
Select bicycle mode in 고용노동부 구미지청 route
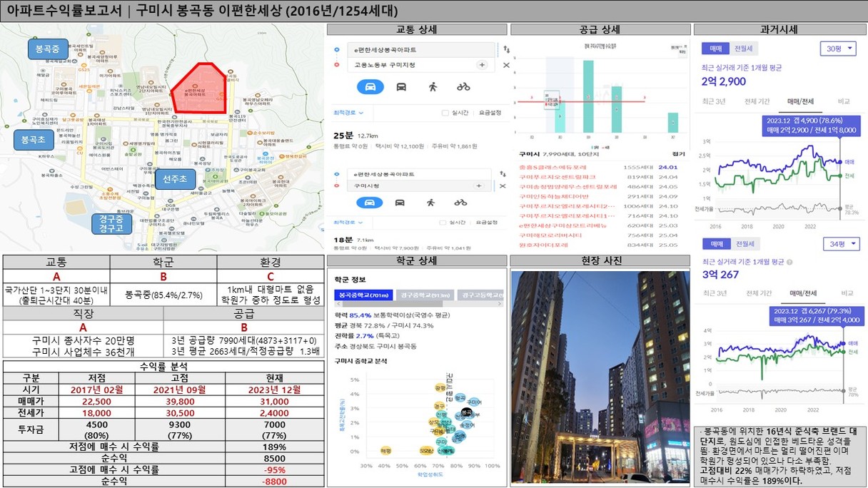coord(463,87)
